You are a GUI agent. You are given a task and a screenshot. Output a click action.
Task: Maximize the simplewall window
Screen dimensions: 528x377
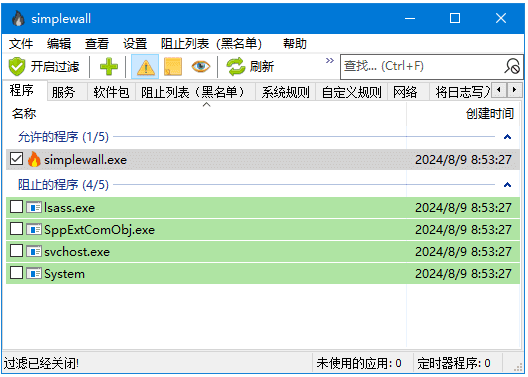[455, 18]
